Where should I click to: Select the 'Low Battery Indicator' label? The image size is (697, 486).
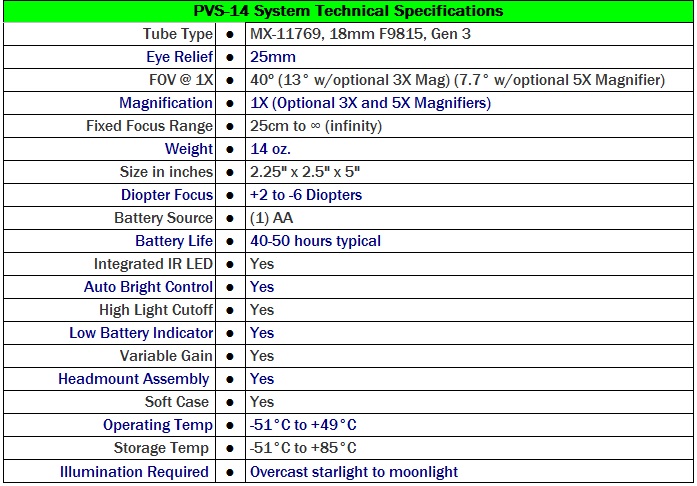(x=141, y=333)
